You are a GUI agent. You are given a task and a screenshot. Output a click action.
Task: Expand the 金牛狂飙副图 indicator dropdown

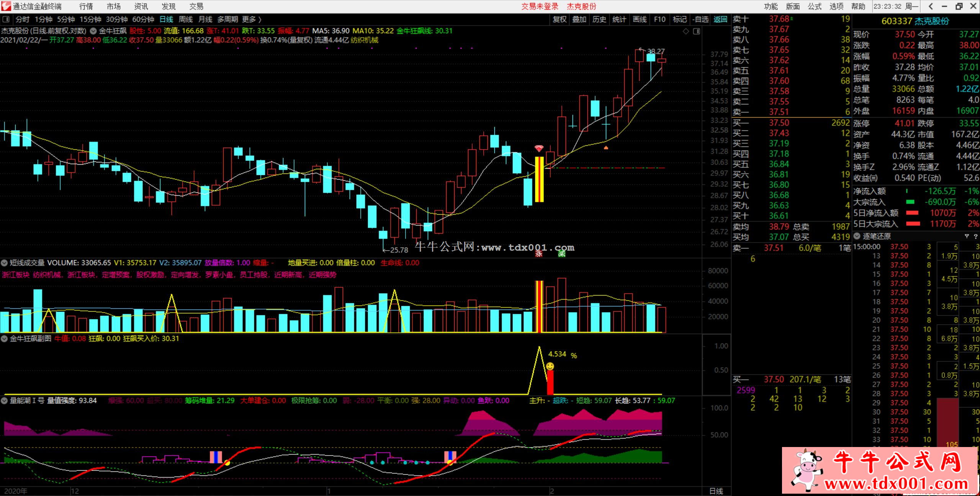[4, 339]
